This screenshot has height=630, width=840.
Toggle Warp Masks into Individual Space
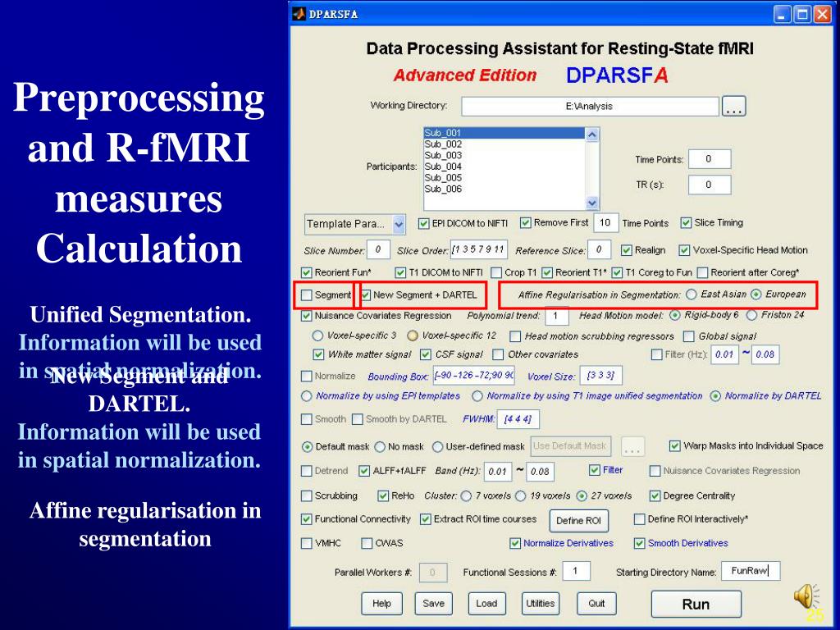(675, 445)
